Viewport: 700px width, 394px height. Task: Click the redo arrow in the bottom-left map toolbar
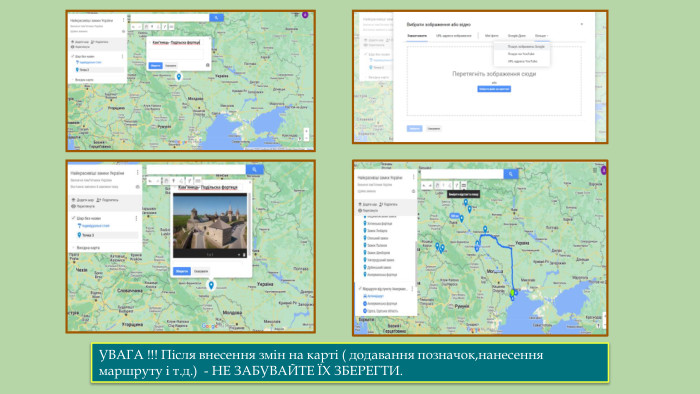coord(158,181)
